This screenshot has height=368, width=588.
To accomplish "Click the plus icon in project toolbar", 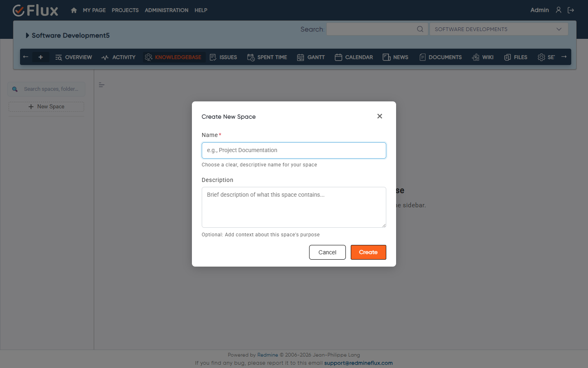I will click(40, 57).
